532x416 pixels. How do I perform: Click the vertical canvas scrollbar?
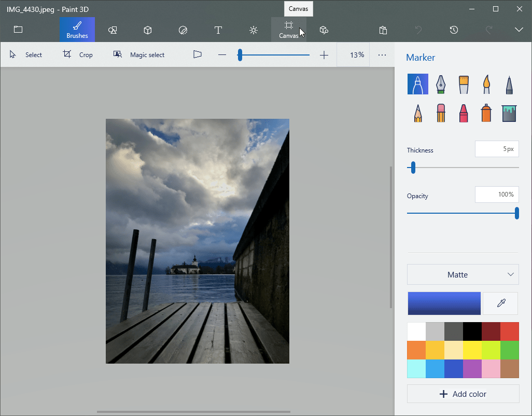pos(391,237)
